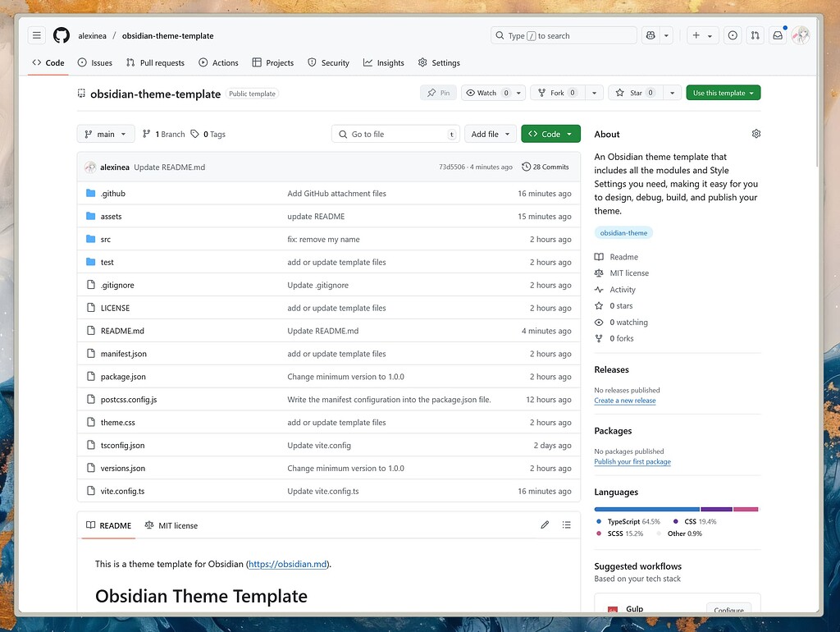Follow the Create a new release link
This screenshot has height=632, width=840.
click(625, 400)
